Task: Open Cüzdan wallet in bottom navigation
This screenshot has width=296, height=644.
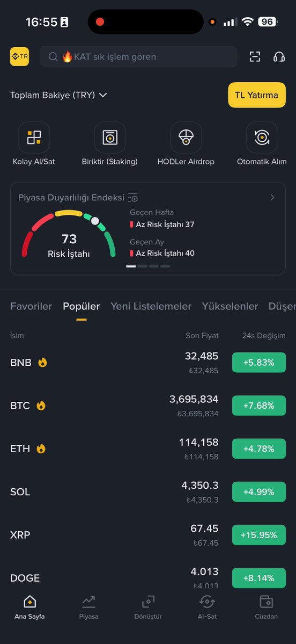Action: tap(266, 607)
